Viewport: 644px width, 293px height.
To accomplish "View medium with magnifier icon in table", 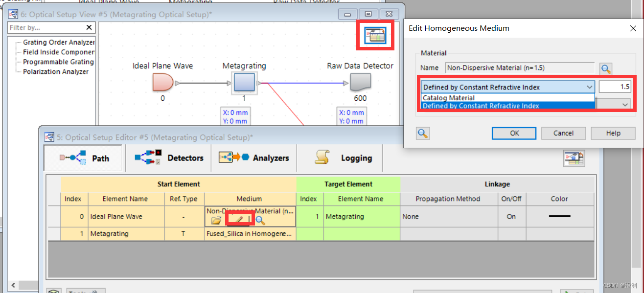I will coord(260,221).
